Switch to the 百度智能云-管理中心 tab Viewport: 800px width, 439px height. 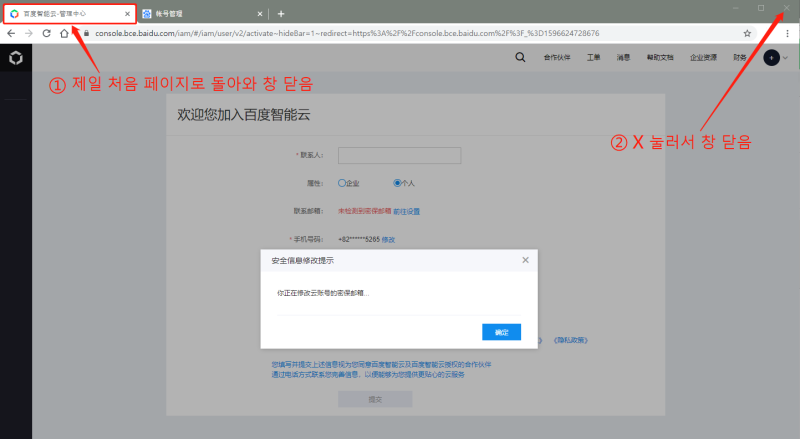[70, 14]
